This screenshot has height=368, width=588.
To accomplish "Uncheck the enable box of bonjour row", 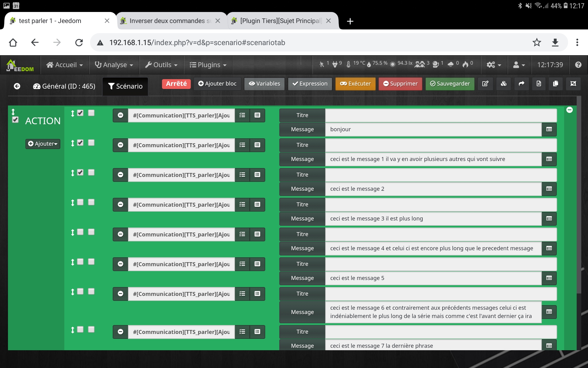I will 80,113.
